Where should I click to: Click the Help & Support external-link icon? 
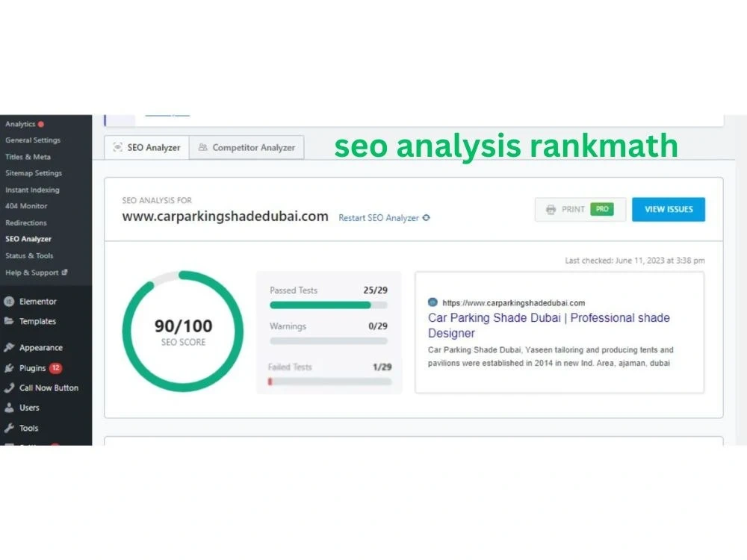pos(64,272)
